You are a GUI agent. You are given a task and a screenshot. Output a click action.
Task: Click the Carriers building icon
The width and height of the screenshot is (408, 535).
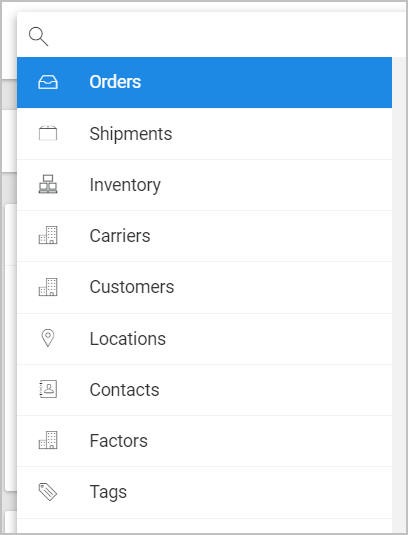(48, 235)
